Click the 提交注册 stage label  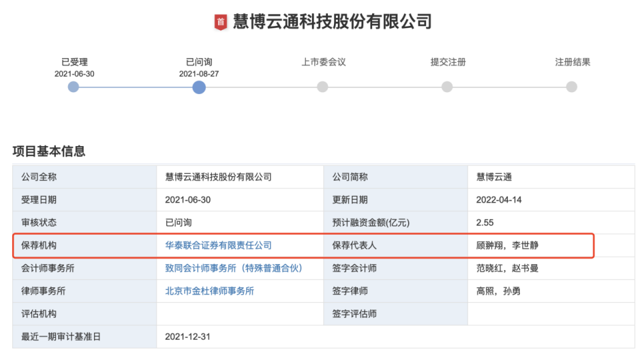click(x=448, y=62)
